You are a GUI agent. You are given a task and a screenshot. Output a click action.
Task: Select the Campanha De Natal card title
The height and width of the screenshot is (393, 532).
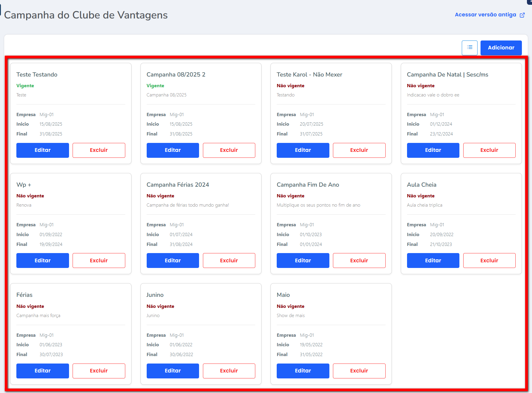click(447, 74)
